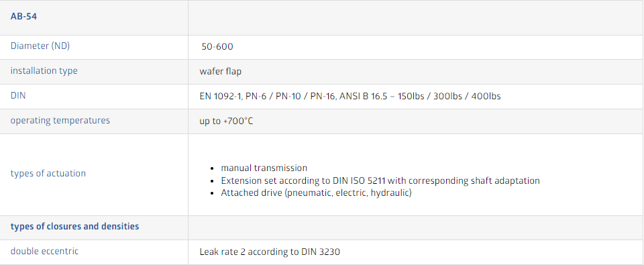Select types of closures and densities heading

point(74,226)
